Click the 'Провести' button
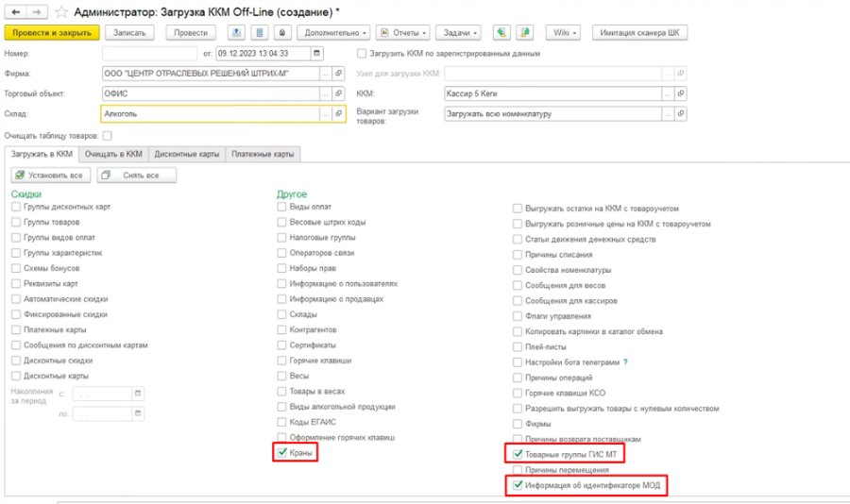The width and height of the screenshot is (850, 504). [191, 32]
